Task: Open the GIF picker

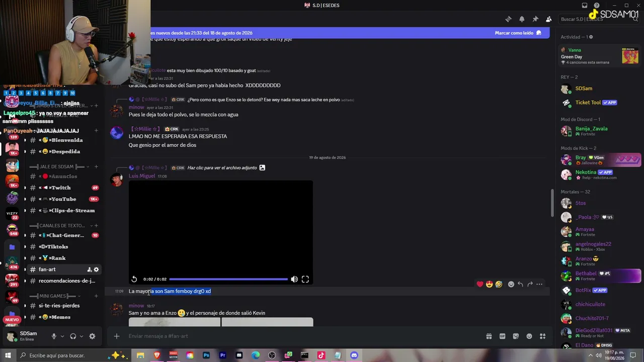Action: pyautogui.click(x=502, y=336)
